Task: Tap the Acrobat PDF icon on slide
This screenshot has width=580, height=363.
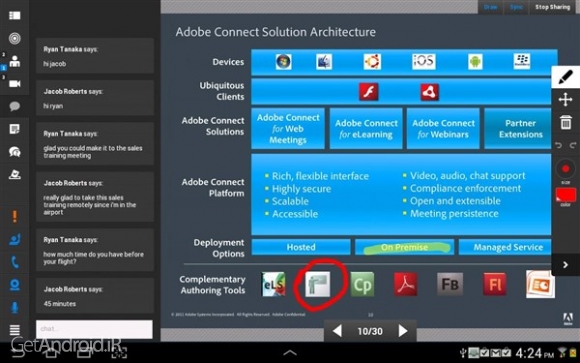Action: click(405, 284)
